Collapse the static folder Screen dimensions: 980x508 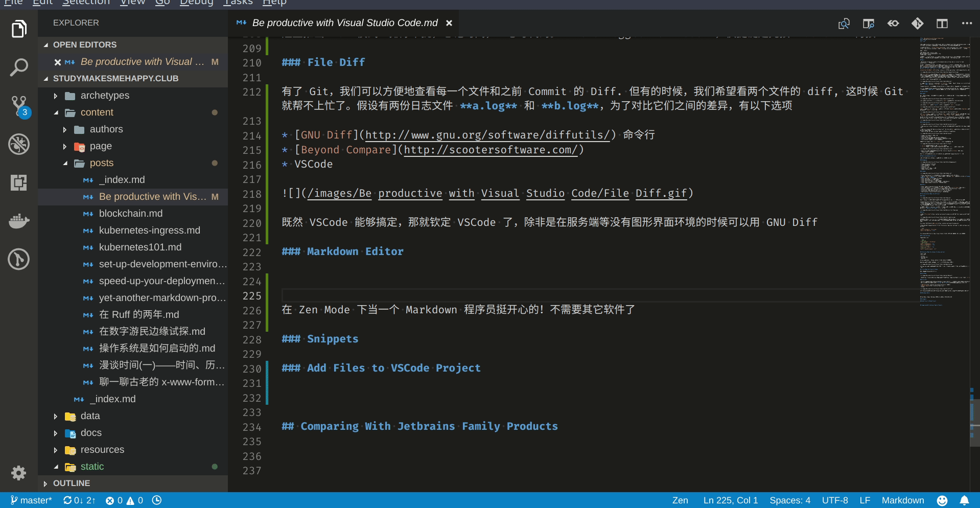pos(133,467)
